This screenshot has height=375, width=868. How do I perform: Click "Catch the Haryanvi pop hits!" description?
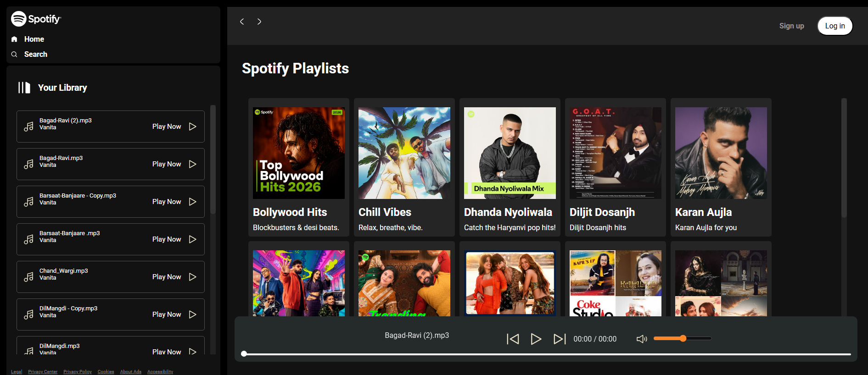(x=510, y=228)
